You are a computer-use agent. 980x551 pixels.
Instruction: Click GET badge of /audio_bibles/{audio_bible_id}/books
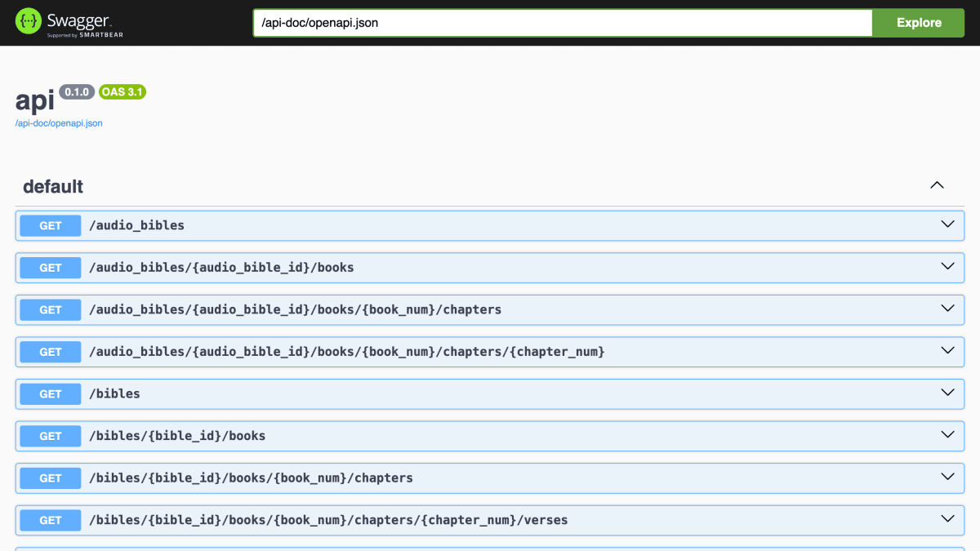(x=51, y=268)
